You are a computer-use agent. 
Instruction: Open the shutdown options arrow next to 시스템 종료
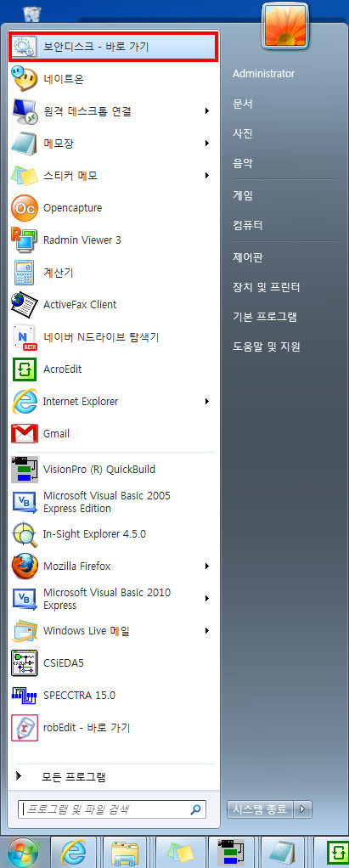[x=301, y=809]
